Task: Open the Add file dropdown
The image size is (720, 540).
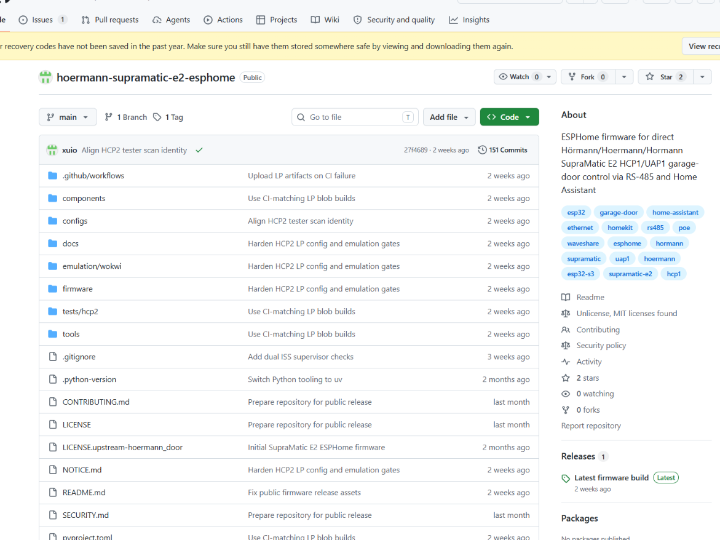Action: [449, 117]
